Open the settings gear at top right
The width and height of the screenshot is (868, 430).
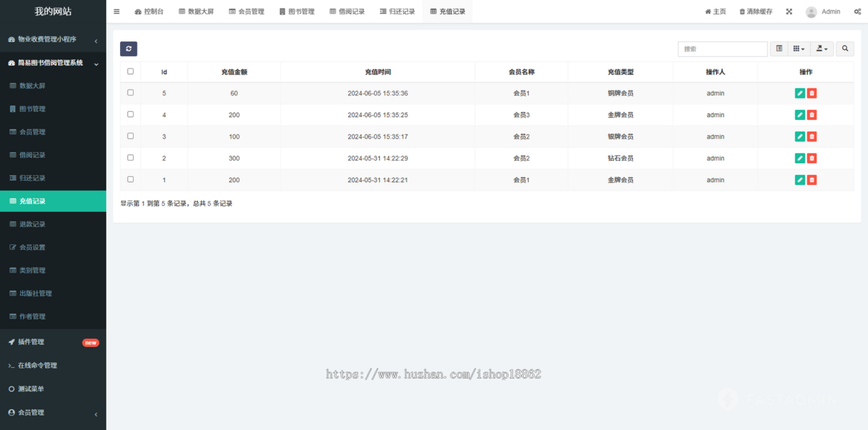click(x=858, y=11)
